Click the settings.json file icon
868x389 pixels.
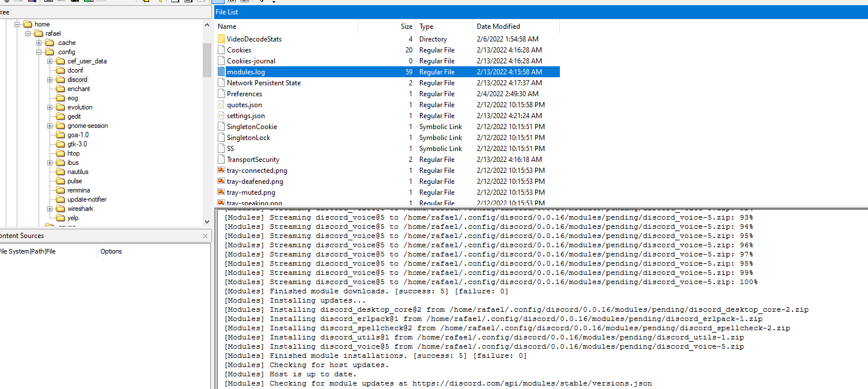click(221, 116)
